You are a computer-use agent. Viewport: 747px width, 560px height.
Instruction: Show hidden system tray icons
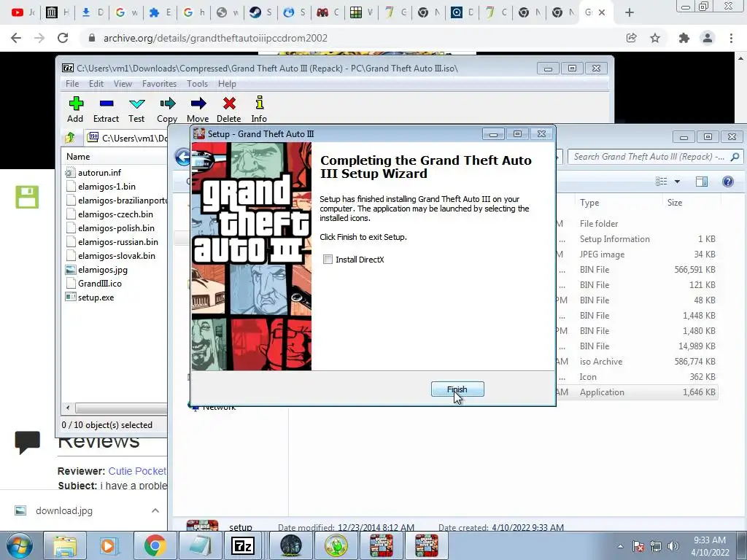click(620, 546)
